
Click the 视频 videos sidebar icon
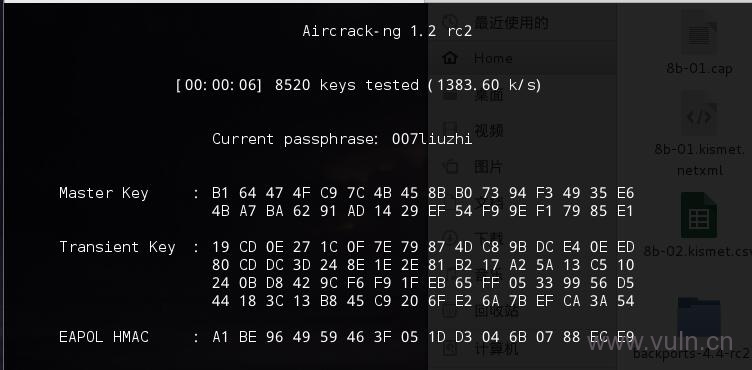[x=450, y=130]
